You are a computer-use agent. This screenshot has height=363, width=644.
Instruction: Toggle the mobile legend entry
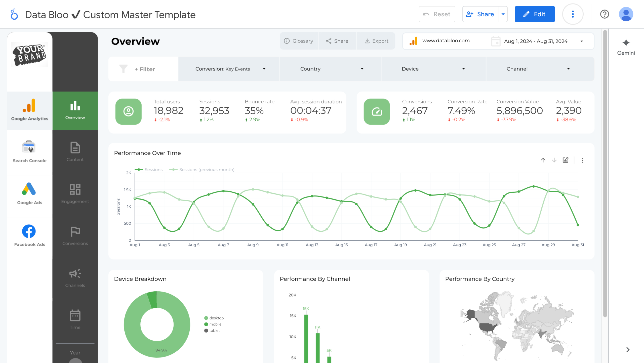213,324
